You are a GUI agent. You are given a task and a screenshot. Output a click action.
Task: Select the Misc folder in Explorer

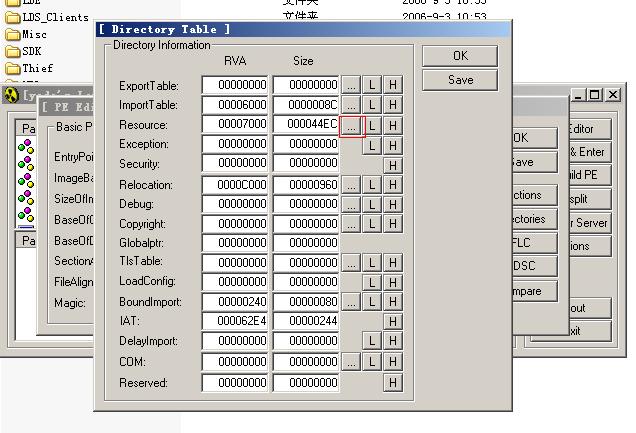[26, 34]
